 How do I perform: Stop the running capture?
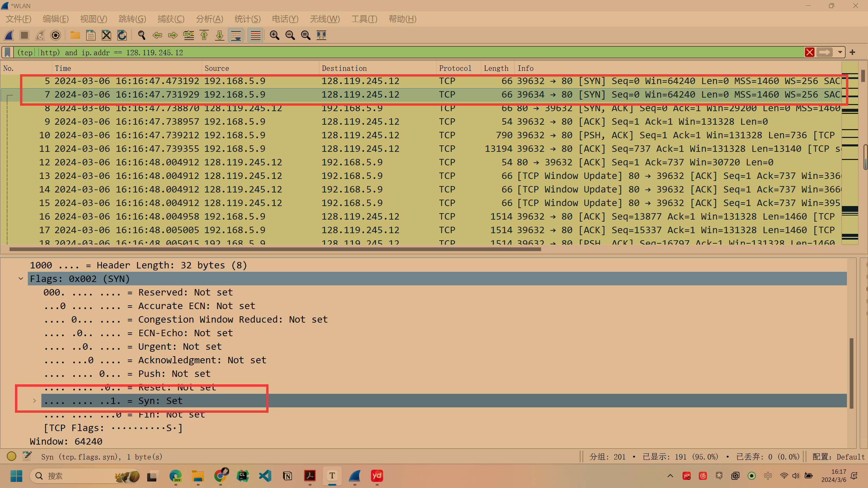tap(24, 35)
